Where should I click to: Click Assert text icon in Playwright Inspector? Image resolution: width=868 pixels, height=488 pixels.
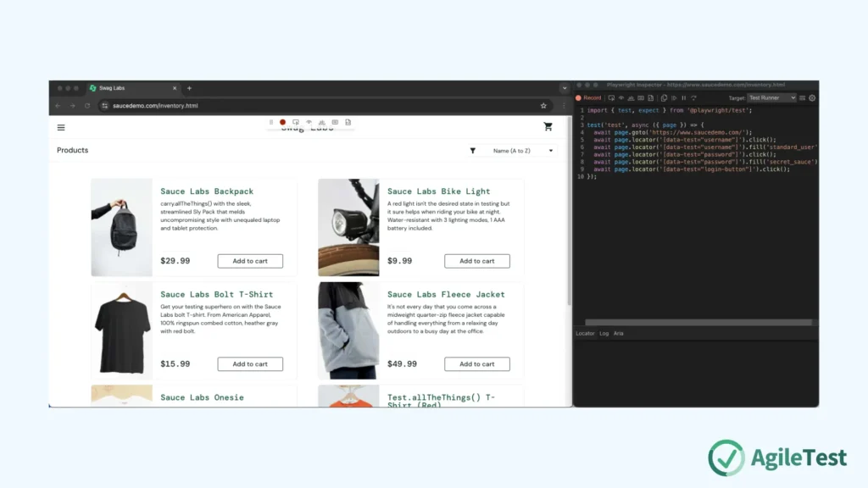click(x=631, y=98)
